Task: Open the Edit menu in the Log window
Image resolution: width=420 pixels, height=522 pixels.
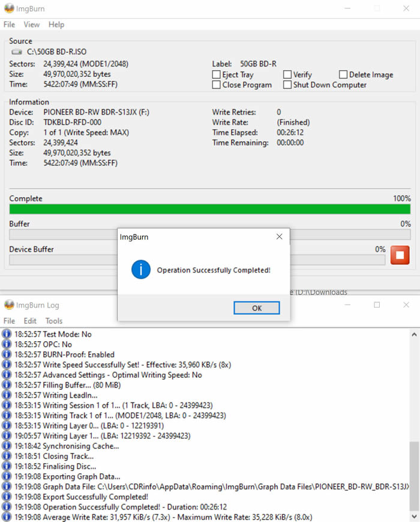Action: click(x=30, y=321)
